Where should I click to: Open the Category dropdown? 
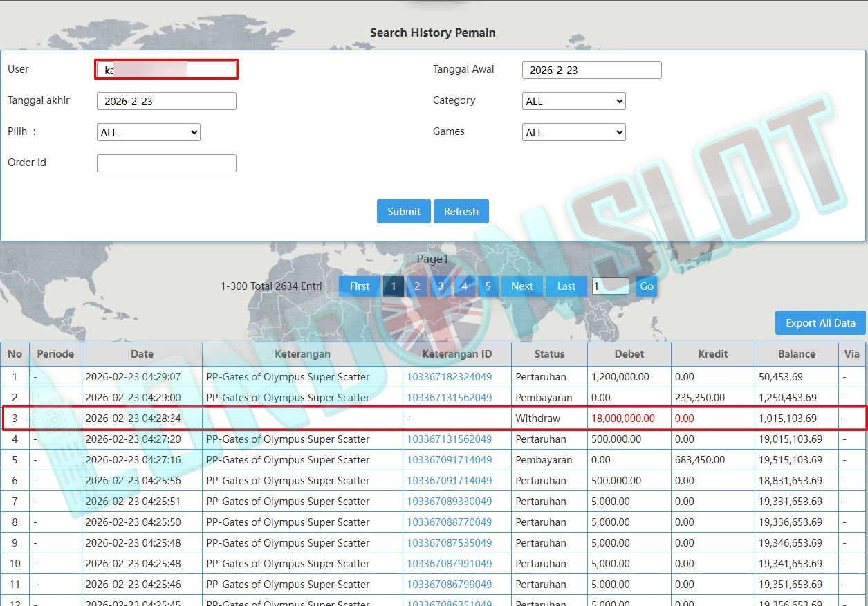tap(573, 101)
